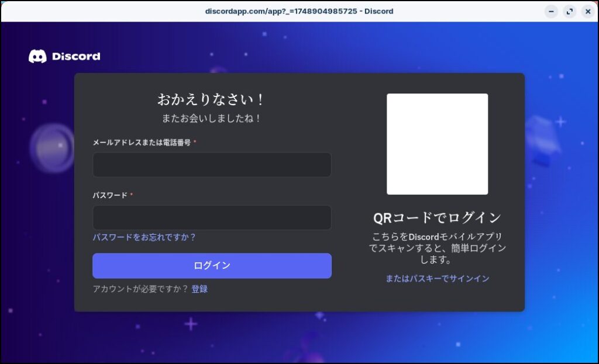Click the またお会いしましたね！ subtitle text
The image size is (599, 364).
click(x=211, y=118)
